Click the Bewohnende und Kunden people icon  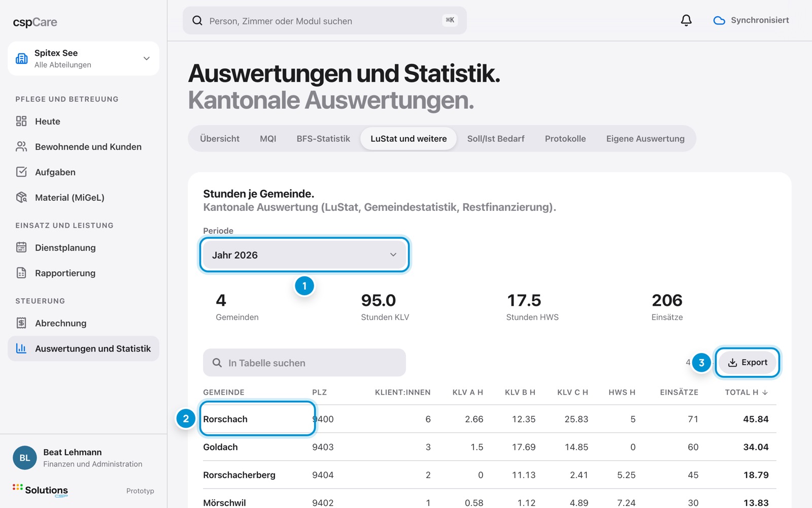pyautogui.click(x=21, y=146)
